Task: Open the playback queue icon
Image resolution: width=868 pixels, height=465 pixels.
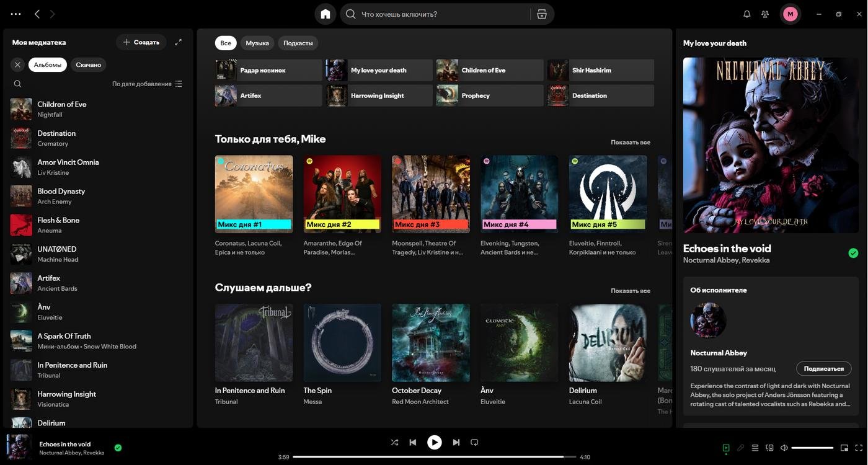Action: click(755, 448)
